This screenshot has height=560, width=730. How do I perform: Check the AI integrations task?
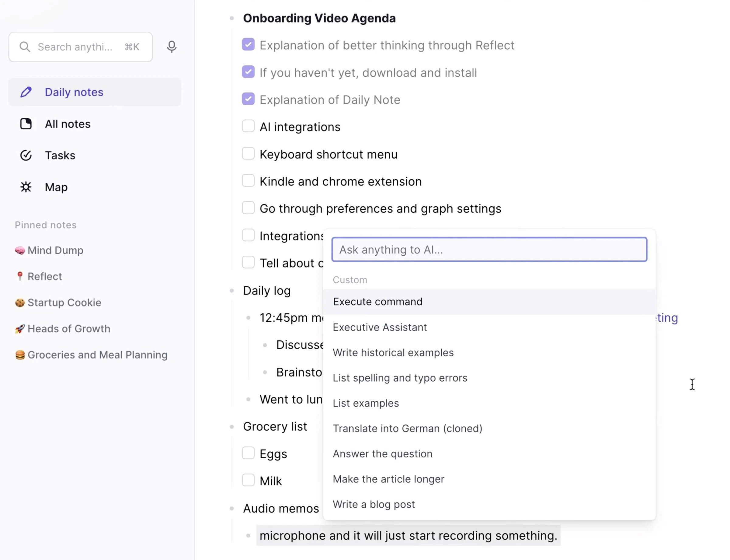coord(248,126)
